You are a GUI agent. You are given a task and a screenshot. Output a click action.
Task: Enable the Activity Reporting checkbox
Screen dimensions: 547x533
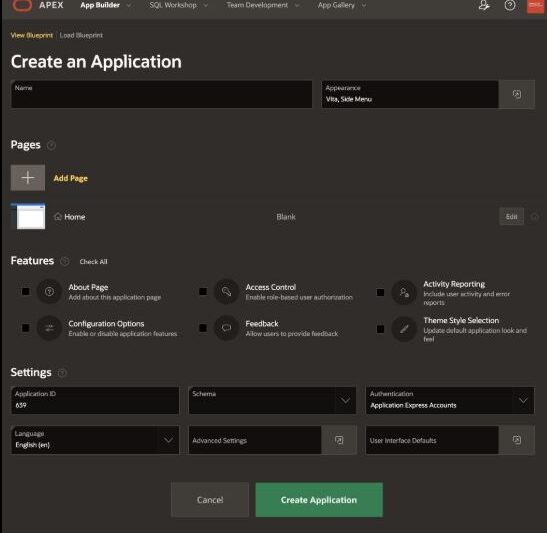[x=380, y=292]
